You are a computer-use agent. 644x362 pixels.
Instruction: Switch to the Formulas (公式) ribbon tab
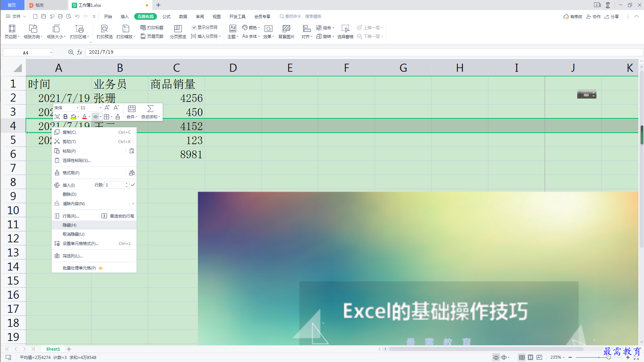click(166, 16)
